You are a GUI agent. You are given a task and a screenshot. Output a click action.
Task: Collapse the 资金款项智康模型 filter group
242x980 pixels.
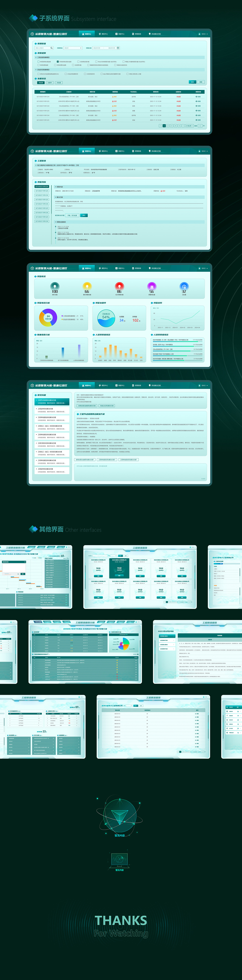coord(36,70)
